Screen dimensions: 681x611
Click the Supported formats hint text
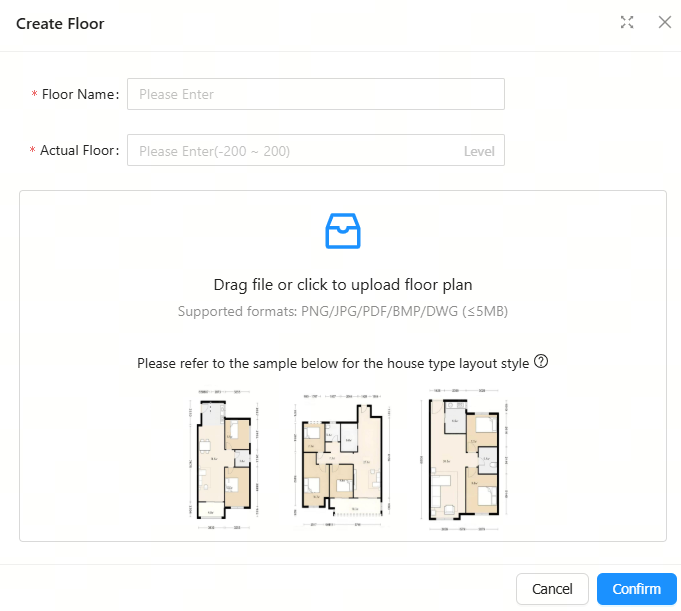[343, 311]
